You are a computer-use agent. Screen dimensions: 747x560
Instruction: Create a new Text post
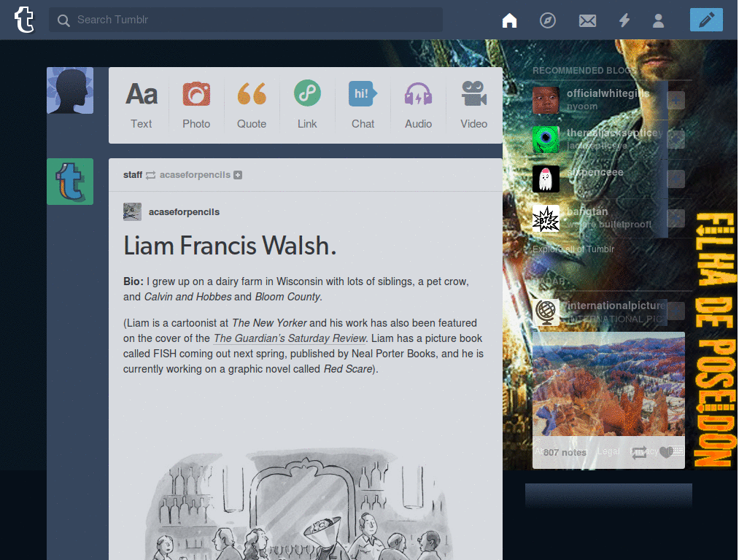tap(142, 105)
